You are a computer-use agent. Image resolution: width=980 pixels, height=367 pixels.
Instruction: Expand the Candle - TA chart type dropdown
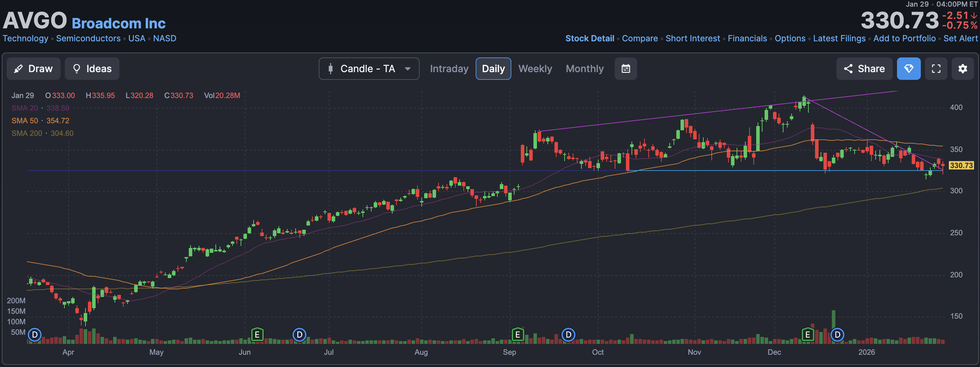coord(369,68)
